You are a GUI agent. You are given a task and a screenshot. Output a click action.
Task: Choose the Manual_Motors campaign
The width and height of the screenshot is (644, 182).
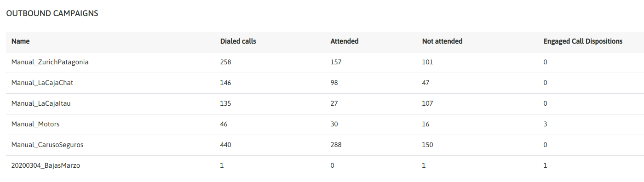tap(35, 124)
